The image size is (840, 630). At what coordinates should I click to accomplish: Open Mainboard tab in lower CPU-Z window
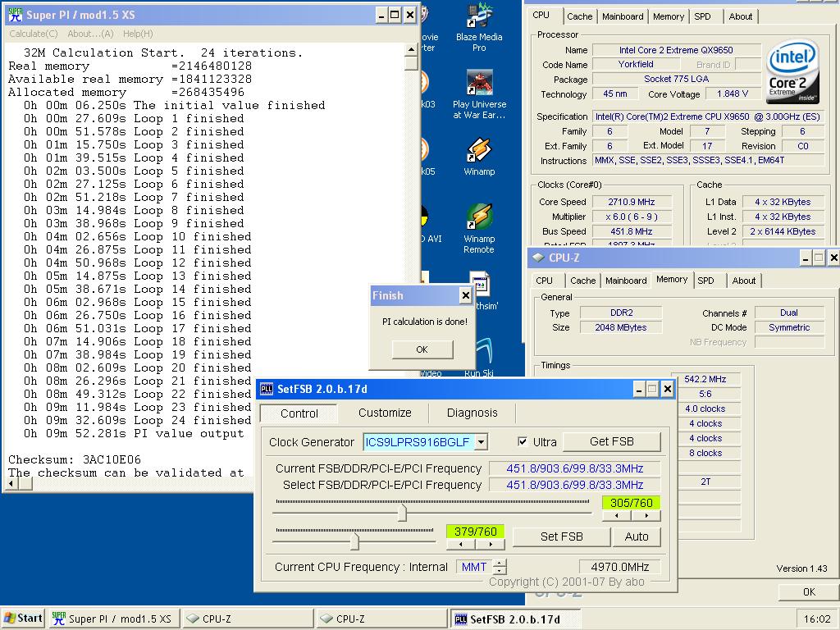[626, 281]
